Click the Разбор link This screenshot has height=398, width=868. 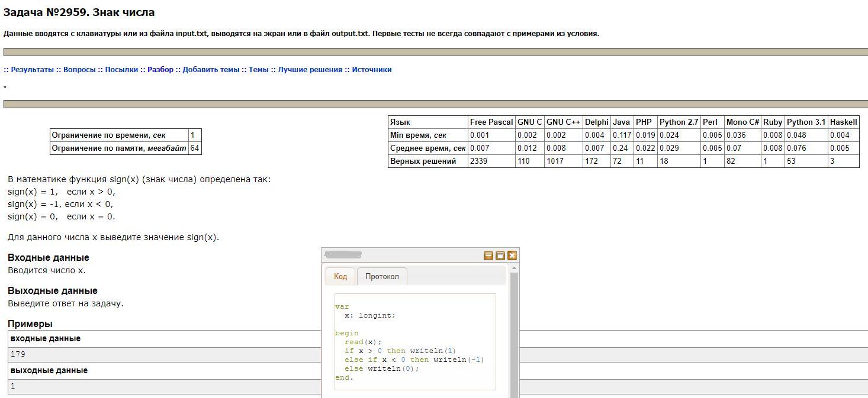pyautogui.click(x=160, y=70)
